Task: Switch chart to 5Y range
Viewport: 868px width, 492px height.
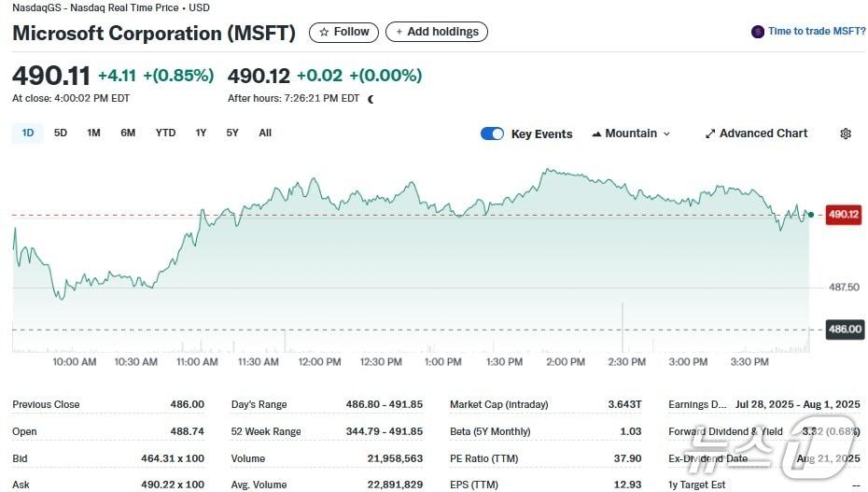Action: 232,133
